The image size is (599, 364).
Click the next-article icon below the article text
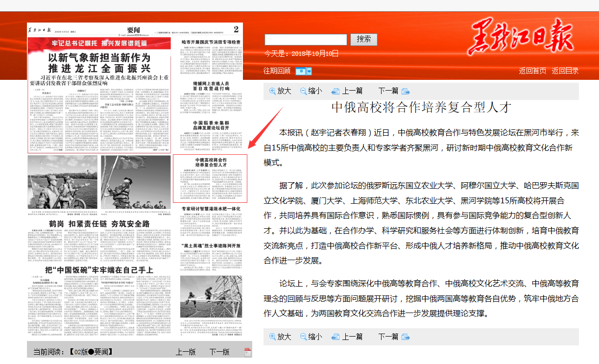tap(406, 337)
